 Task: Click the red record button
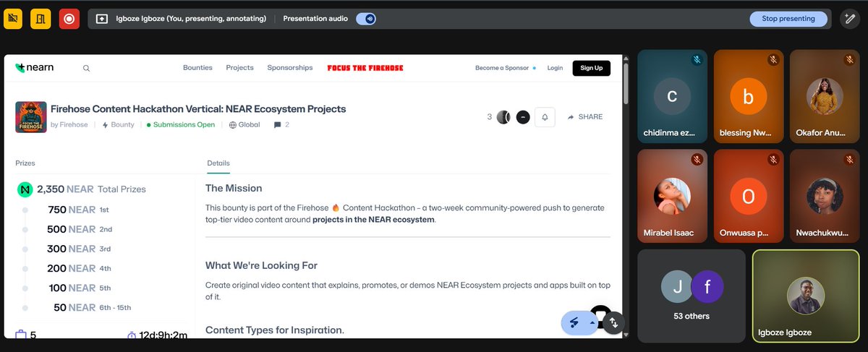coord(69,19)
